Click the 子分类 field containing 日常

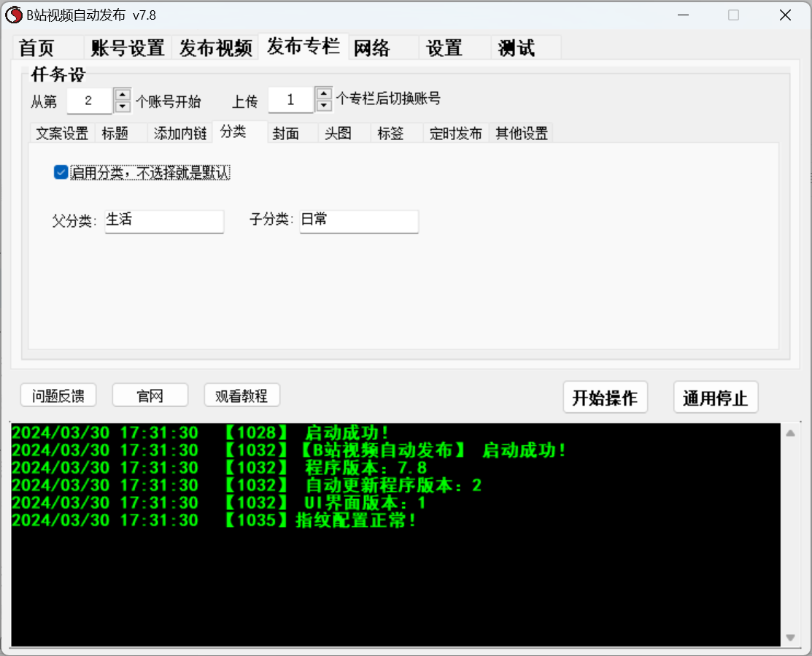pyautogui.click(x=359, y=221)
